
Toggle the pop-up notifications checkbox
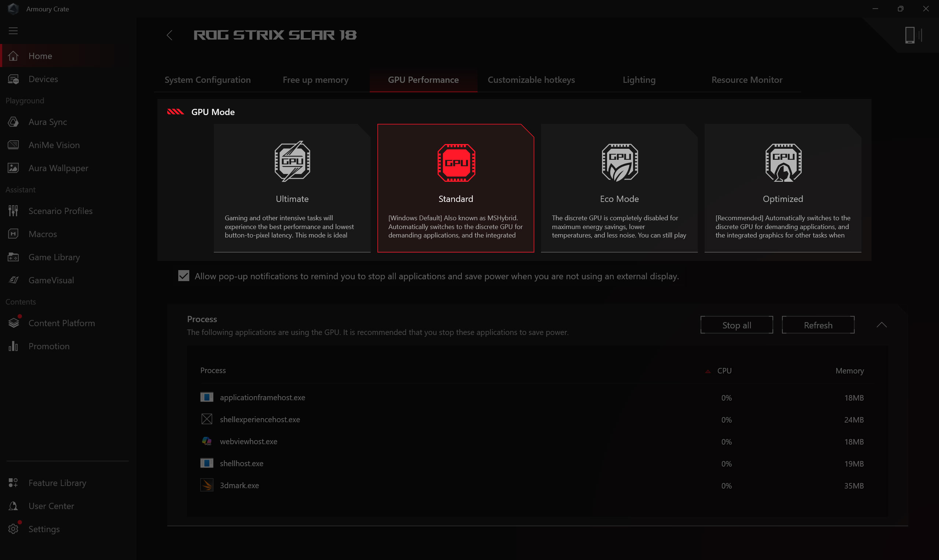point(183,276)
